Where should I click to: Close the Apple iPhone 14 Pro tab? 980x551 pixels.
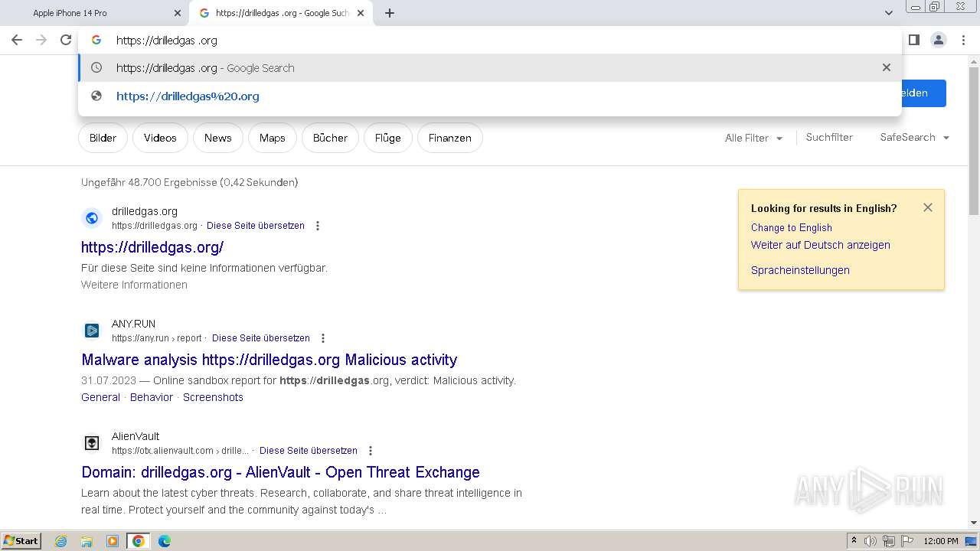click(x=178, y=13)
